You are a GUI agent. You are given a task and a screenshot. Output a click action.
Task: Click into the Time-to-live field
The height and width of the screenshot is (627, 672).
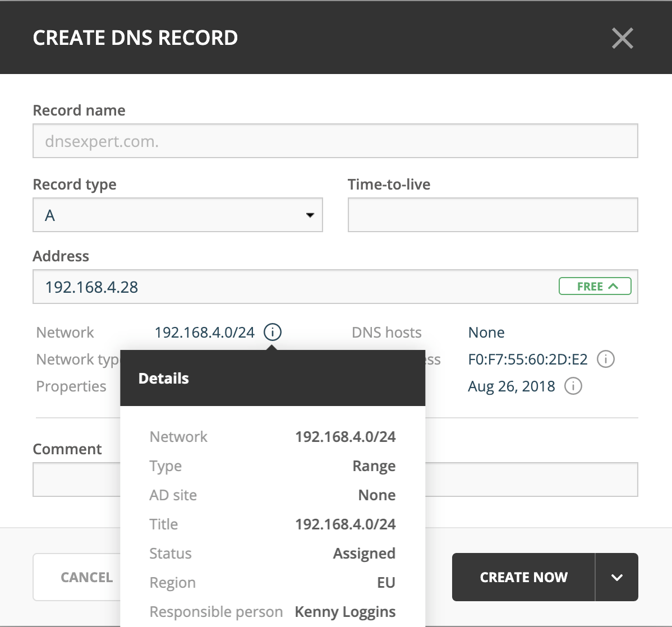pyautogui.click(x=493, y=215)
